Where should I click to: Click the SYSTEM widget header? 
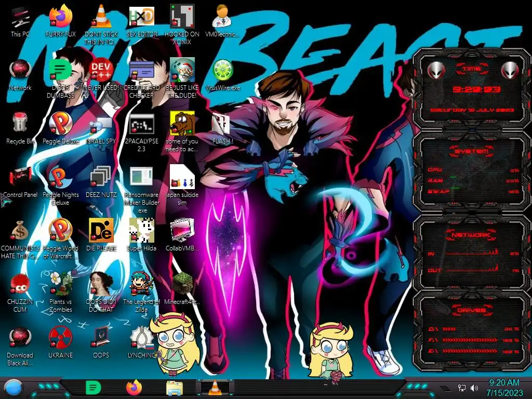point(472,151)
